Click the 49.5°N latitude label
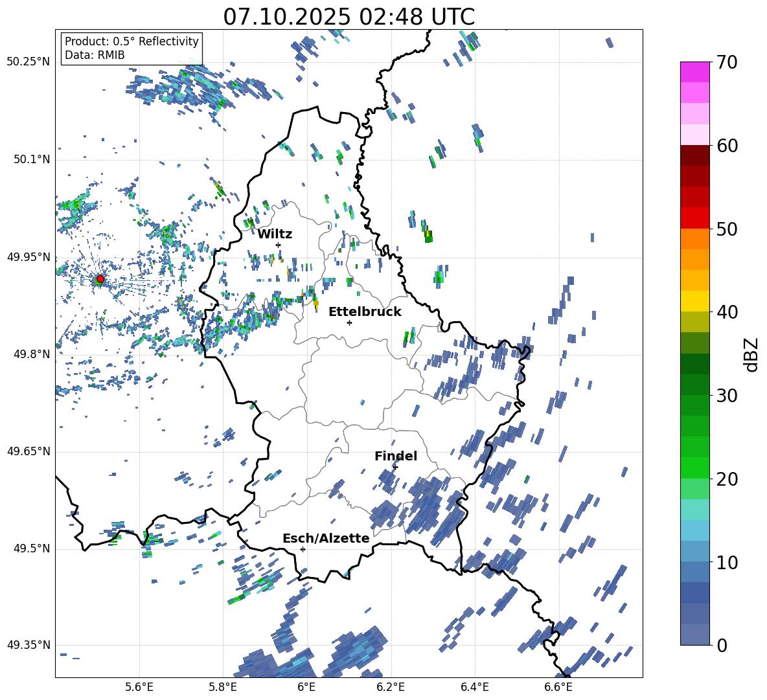 tap(31, 548)
